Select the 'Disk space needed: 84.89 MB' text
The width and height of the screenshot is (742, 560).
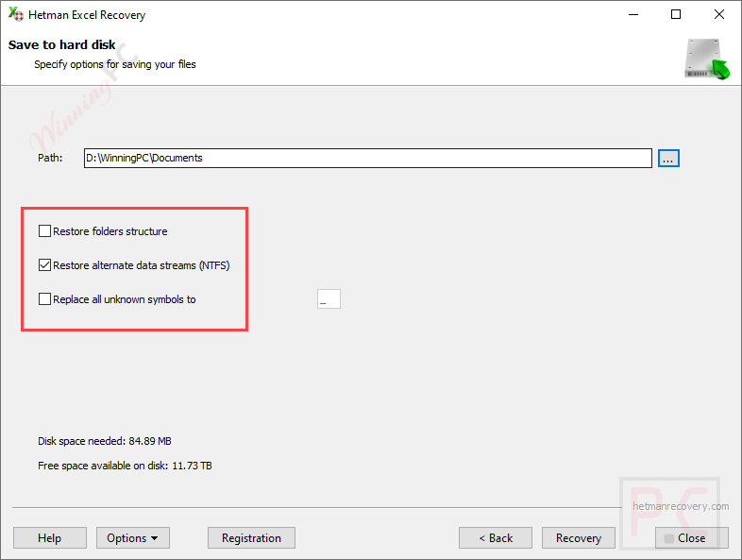click(x=105, y=441)
